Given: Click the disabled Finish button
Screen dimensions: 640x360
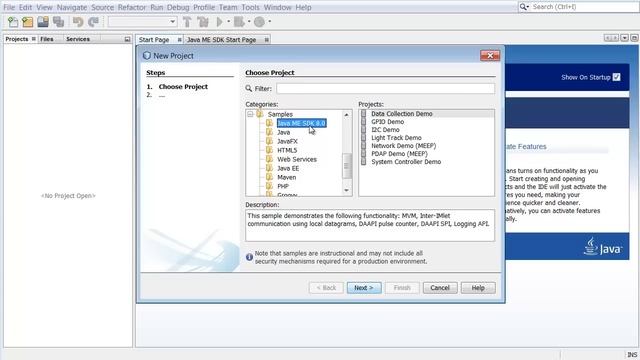Looking at the screenshot, I should coord(402,288).
